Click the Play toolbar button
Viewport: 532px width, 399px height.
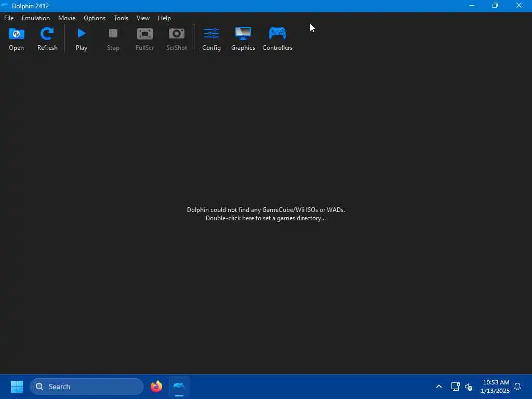82,38
